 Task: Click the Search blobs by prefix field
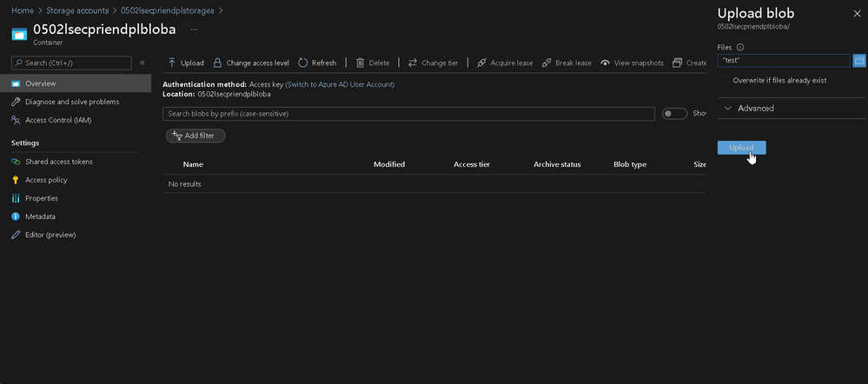[x=408, y=114]
